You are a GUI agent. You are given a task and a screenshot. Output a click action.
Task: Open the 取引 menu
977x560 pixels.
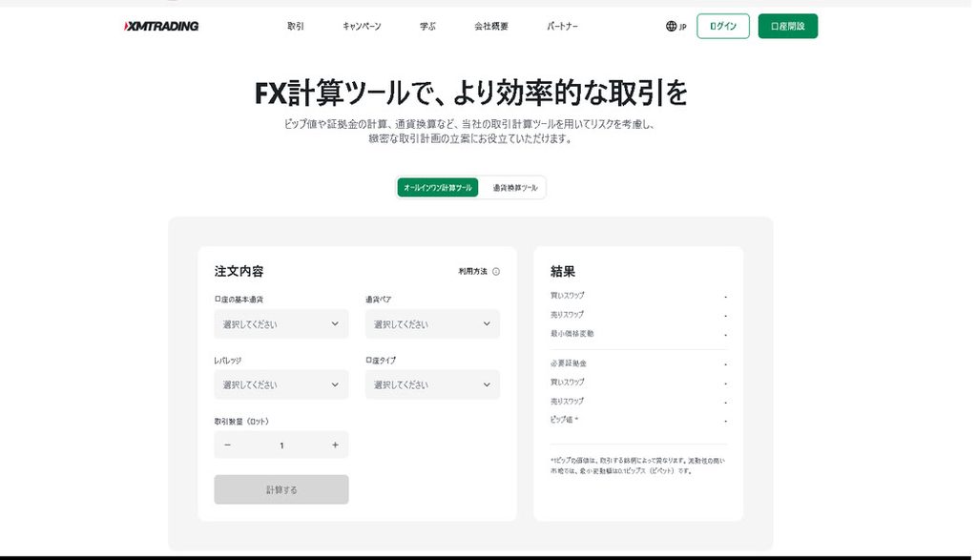click(x=296, y=26)
